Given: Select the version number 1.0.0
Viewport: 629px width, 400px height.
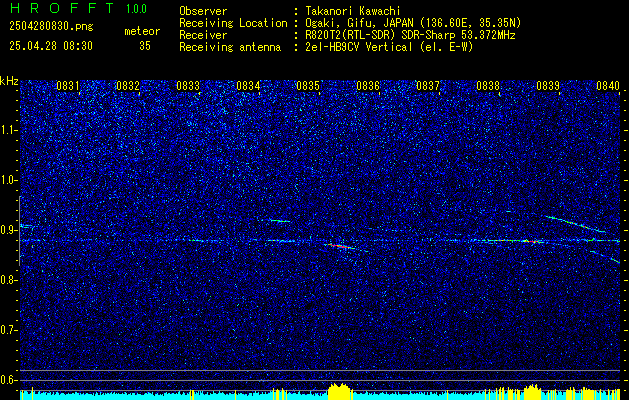Looking at the screenshot, I should click(x=136, y=9).
